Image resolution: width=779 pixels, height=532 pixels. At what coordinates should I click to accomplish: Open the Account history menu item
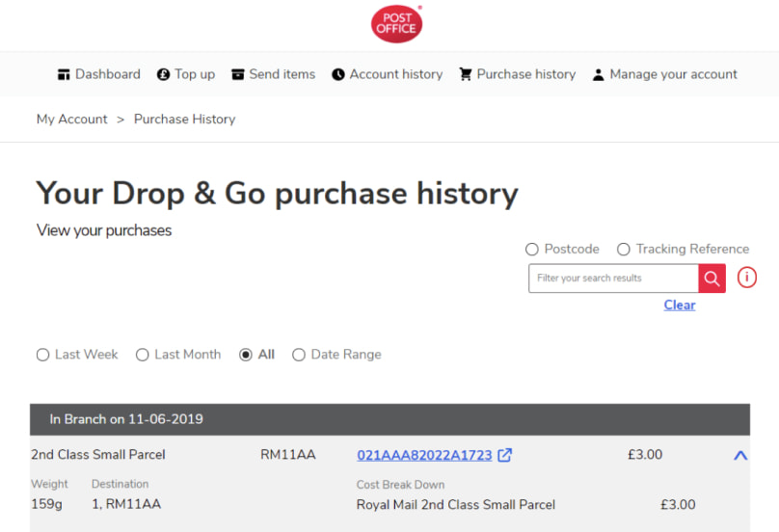(x=387, y=74)
